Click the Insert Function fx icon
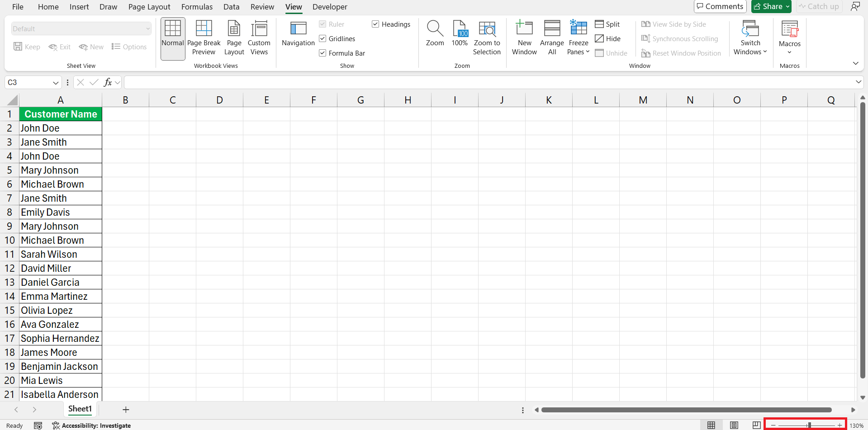The height and width of the screenshot is (430, 868). [108, 82]
